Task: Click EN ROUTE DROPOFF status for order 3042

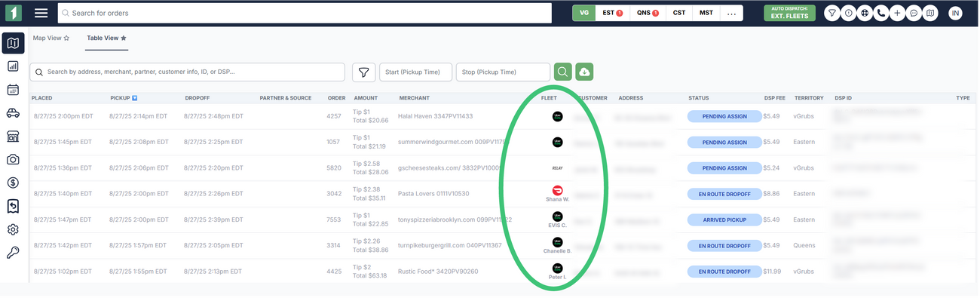Action: [x=724, y=194]
